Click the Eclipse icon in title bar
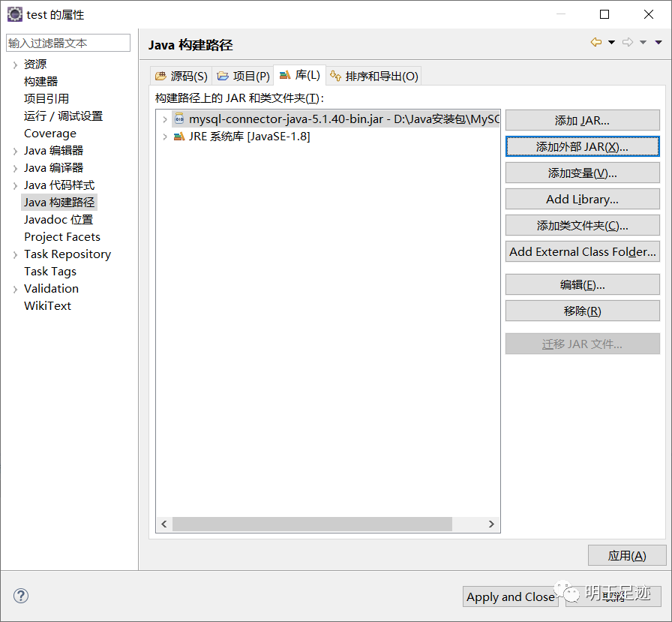 pyautogui.click(x=14, y=14)
